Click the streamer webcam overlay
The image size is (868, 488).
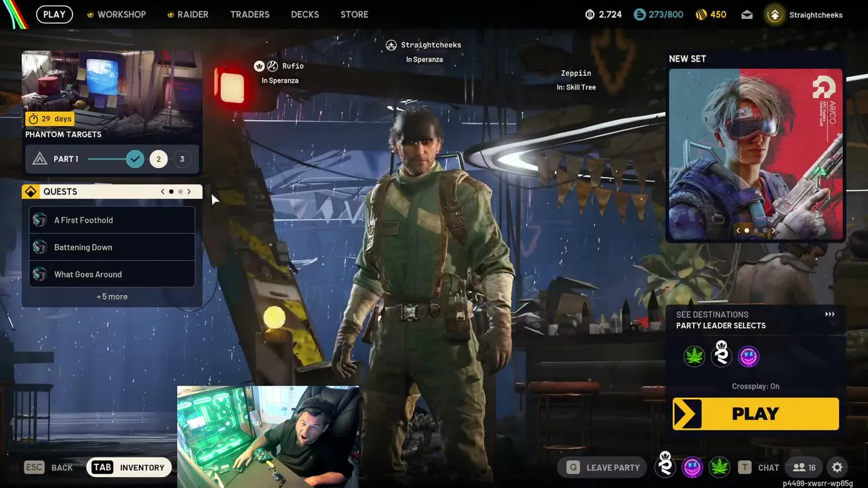click(268, 437)
